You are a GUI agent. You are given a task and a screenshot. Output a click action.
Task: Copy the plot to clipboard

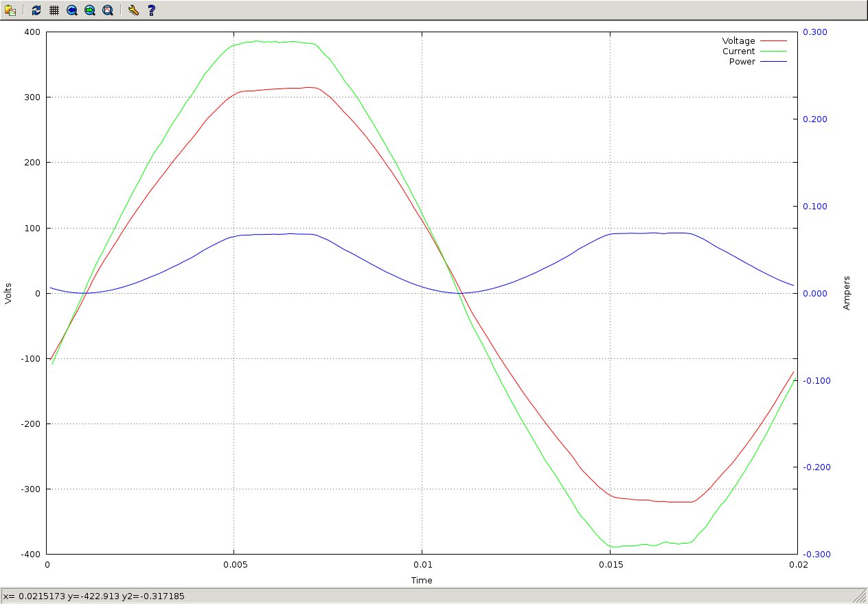(x=10, y=10)
